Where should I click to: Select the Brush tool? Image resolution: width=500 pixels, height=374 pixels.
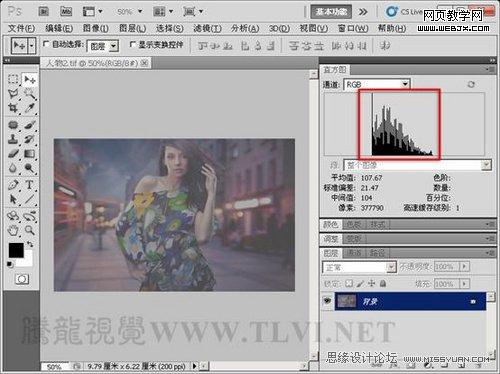30,125
